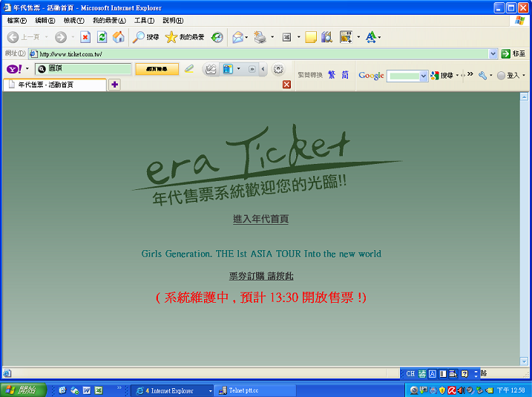Click the Forward arrow icon
This screenshot has height=397, width=532.
61,37
